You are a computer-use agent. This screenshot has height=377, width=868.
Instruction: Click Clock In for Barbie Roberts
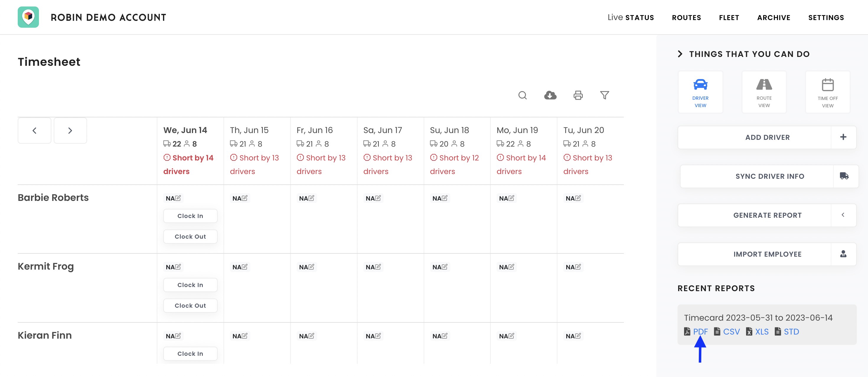tap(190, 216)
